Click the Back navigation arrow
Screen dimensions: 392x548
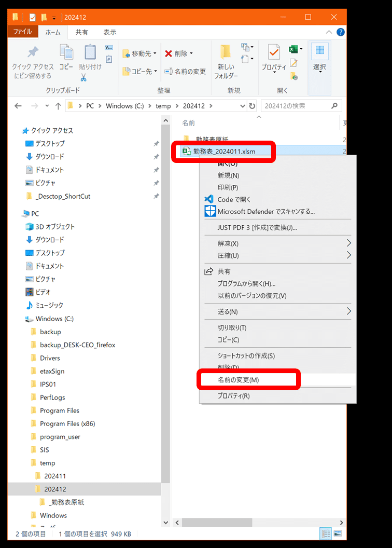tap(18, 106)
